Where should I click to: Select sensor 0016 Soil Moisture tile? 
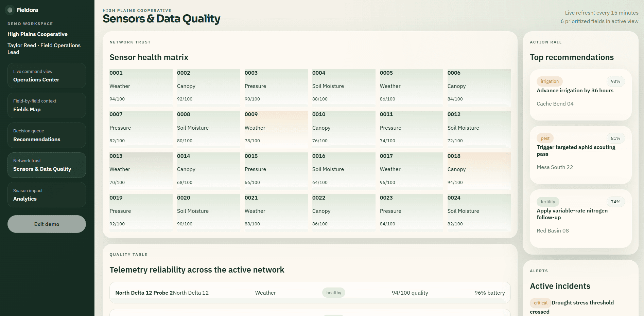[344, 171]
